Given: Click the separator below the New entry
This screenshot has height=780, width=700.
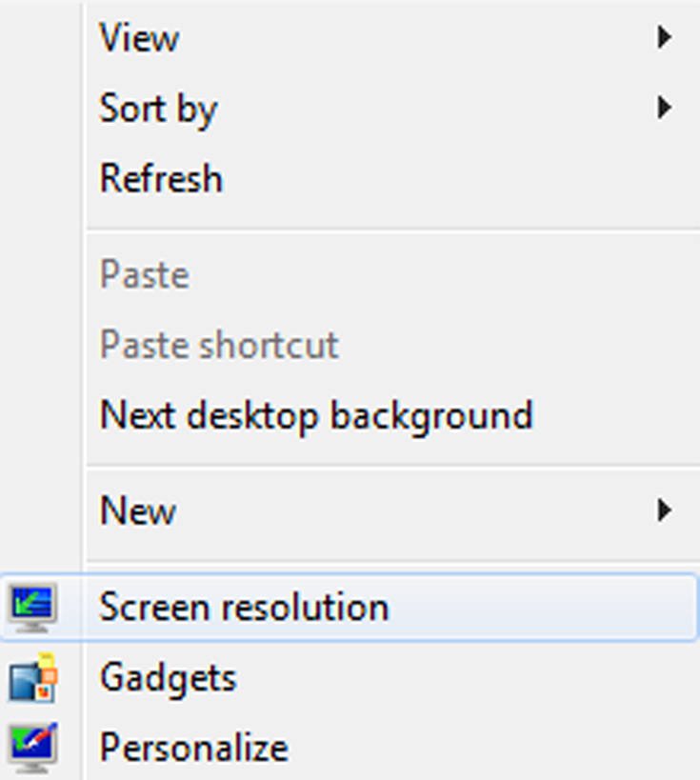Looking at the screenshot, I should 393,562.
